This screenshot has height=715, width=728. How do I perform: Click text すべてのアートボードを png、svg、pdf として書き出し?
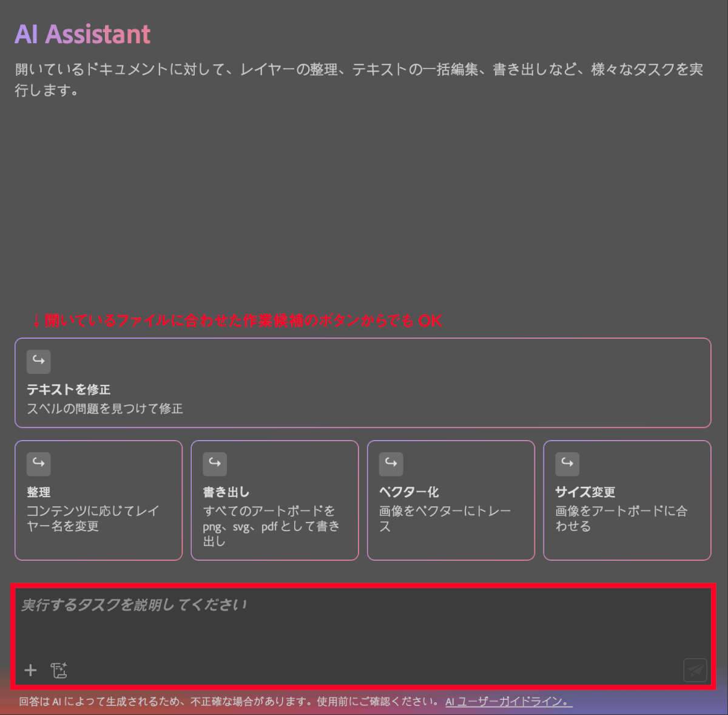[271, 526]
